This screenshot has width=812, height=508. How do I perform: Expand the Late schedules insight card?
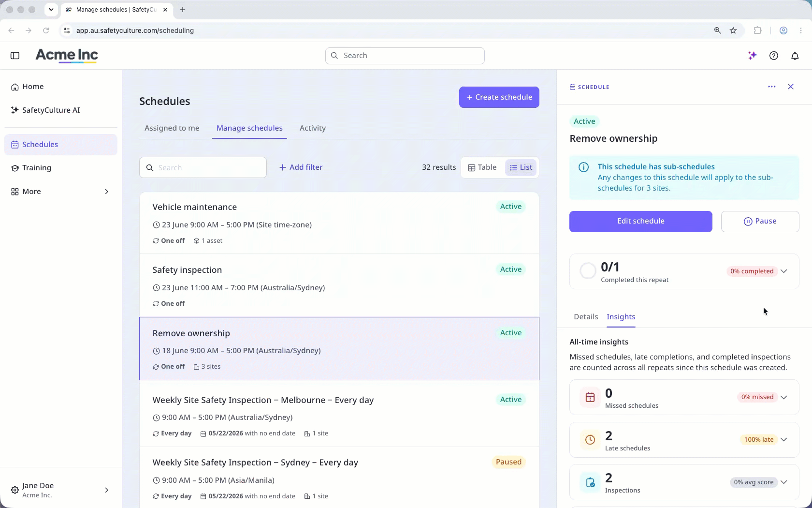click(783, 440)
